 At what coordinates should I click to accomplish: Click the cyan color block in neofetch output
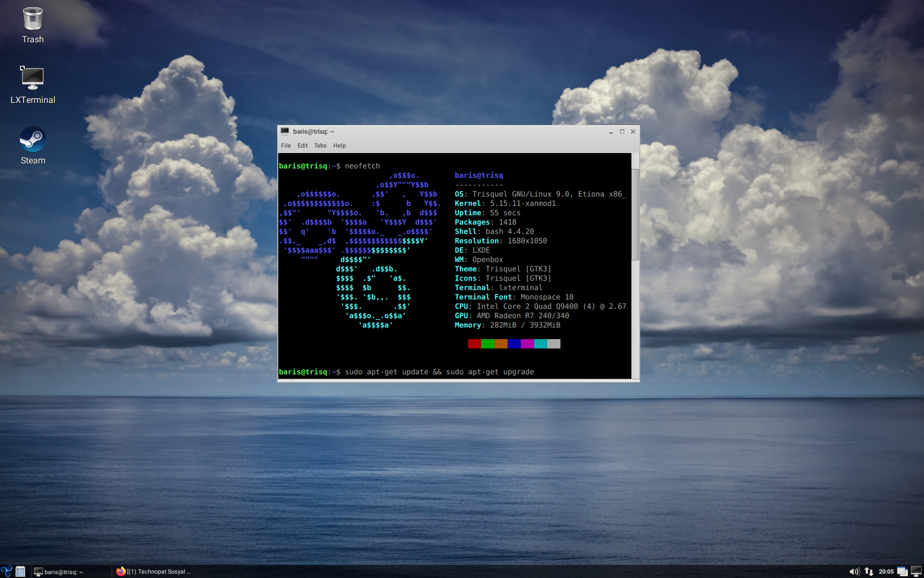541,343
